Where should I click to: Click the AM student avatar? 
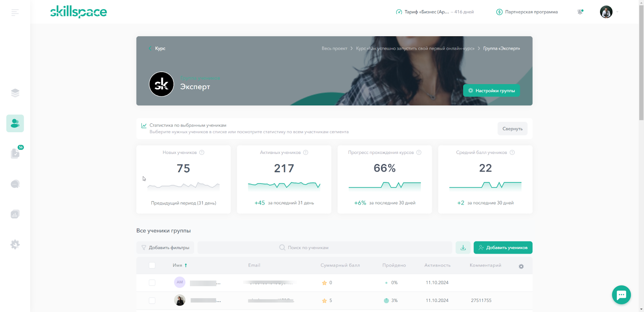click(x=180, y=282)
